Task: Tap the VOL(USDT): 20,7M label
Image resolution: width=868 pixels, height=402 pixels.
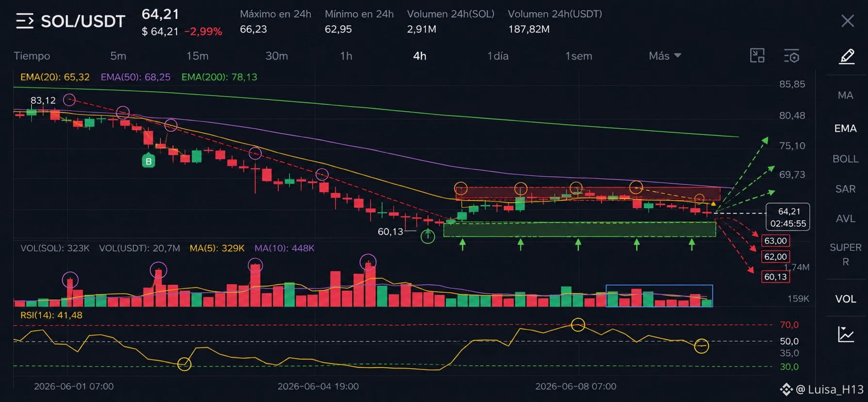Action: tap(139, 248)
